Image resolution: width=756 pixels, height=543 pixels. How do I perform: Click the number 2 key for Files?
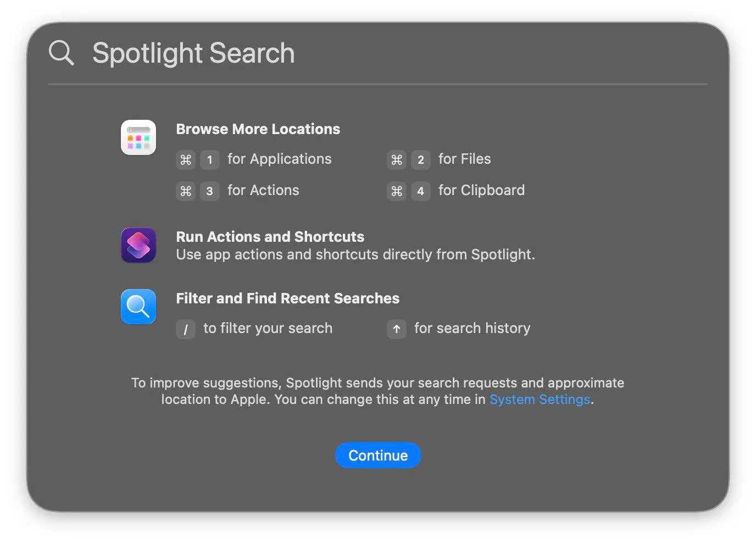(420, 160)
